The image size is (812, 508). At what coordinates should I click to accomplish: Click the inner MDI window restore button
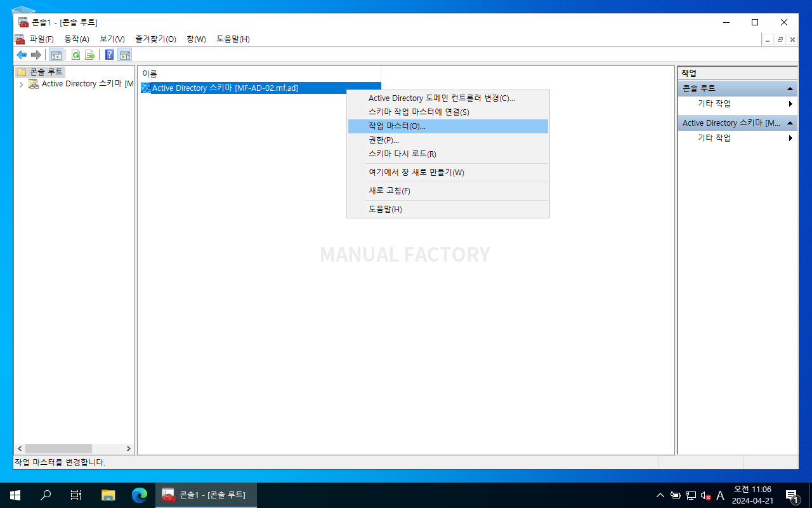[x=780, y=39]
